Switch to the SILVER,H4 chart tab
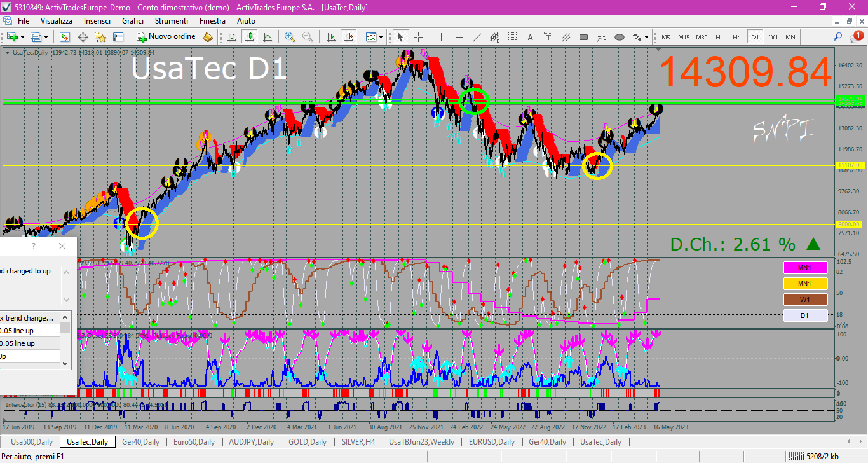868x463 pixels. (358, 441)
